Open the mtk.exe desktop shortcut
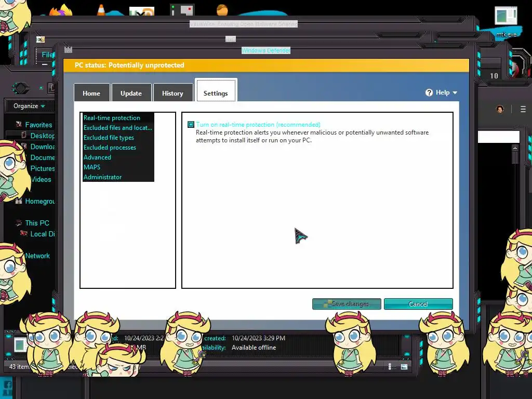 pos(506,21)
